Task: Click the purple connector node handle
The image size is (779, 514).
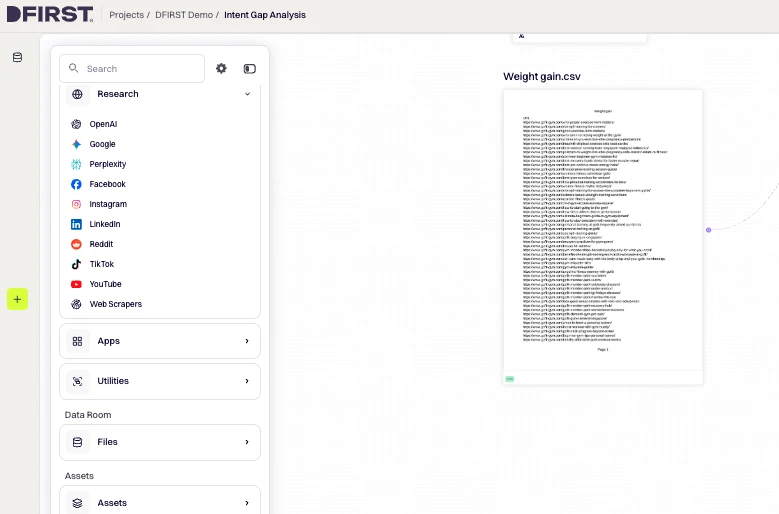Action: point(708,230)
